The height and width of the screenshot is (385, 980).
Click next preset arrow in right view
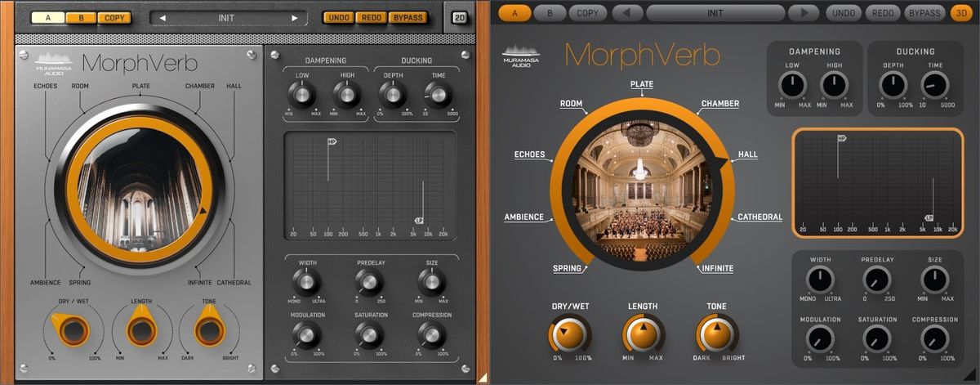click(804, 13)
